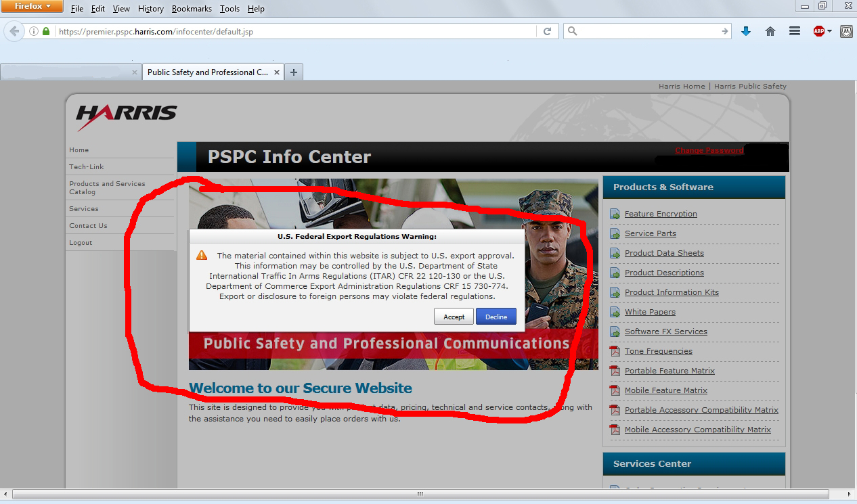The image size is (857, 504).
Task: Open the Harris Public Safety link
Action: [x=750, y=86]
